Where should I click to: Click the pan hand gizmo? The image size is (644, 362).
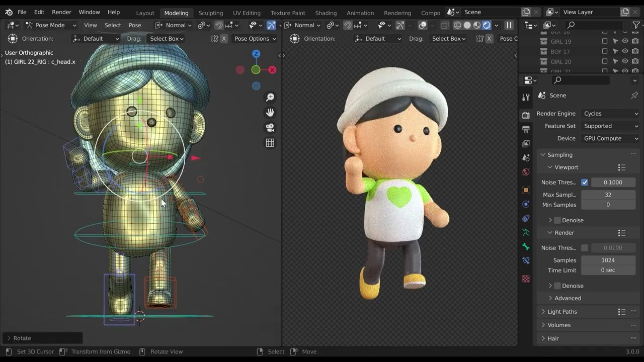270,113
